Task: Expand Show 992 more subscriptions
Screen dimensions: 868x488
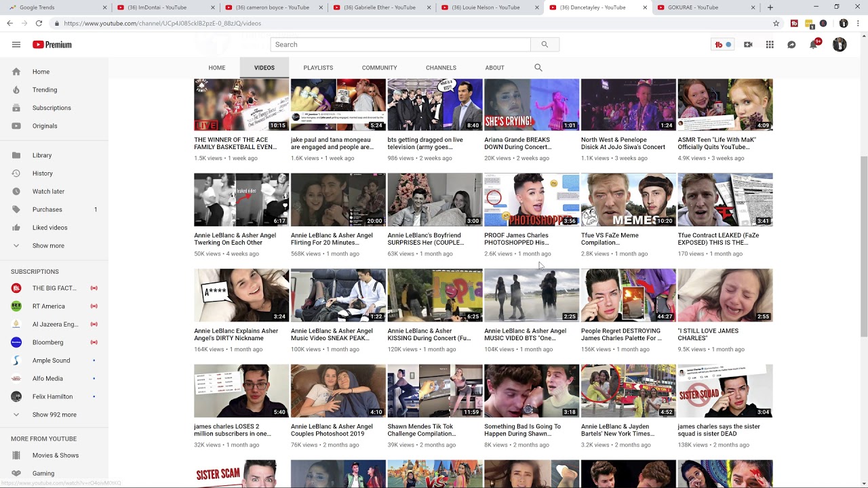Action: (x=54, y=415)
